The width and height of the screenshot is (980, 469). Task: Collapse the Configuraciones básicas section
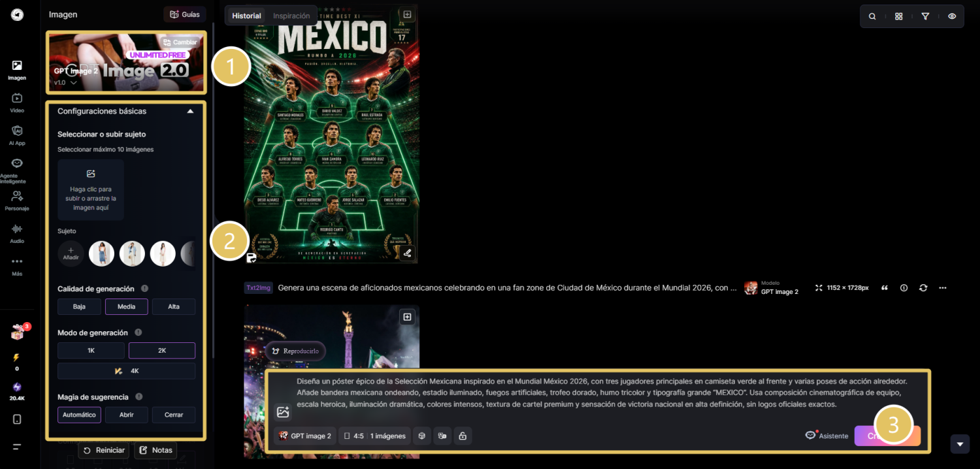point(190,111)
